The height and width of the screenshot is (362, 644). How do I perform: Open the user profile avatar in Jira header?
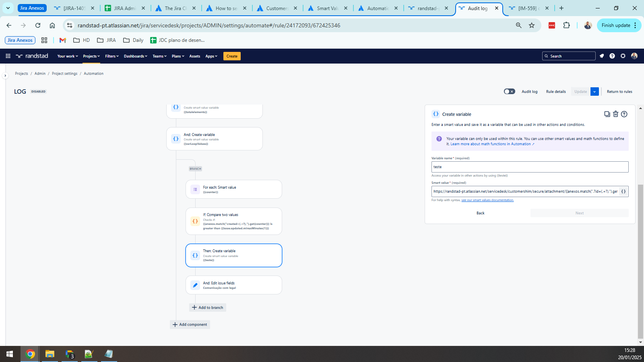[634, 56]
